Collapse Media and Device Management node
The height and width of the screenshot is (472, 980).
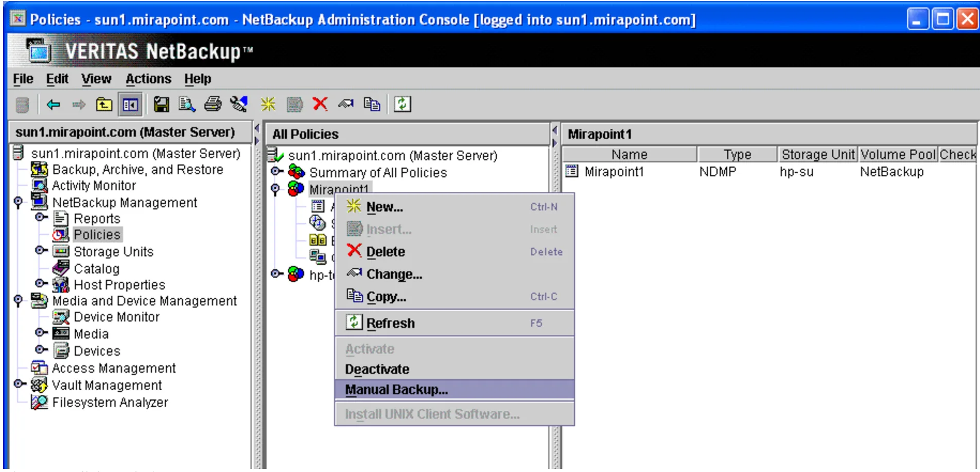19,300
